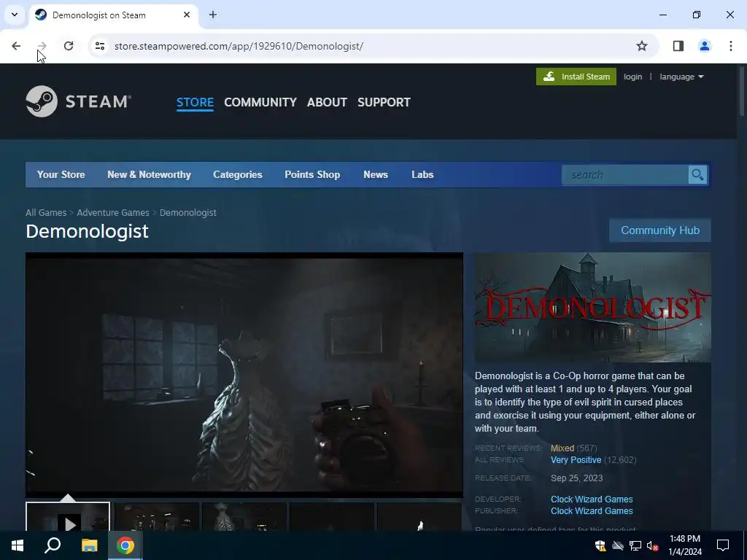747x560 pixels.
Task: Select the second screenshot thumbnail
Action: point(157,517)
